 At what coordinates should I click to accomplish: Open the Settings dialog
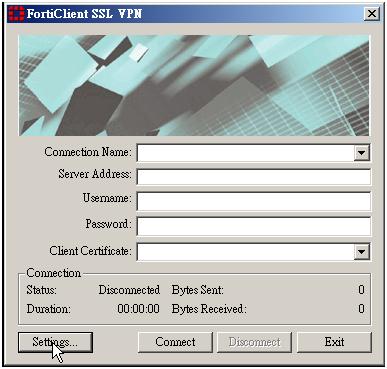point(55,342)
